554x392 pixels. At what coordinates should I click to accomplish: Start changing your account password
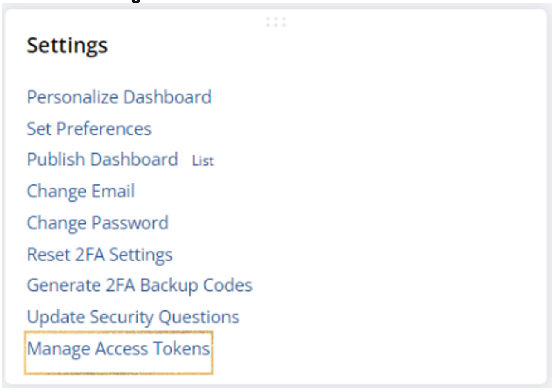(98, 223)
